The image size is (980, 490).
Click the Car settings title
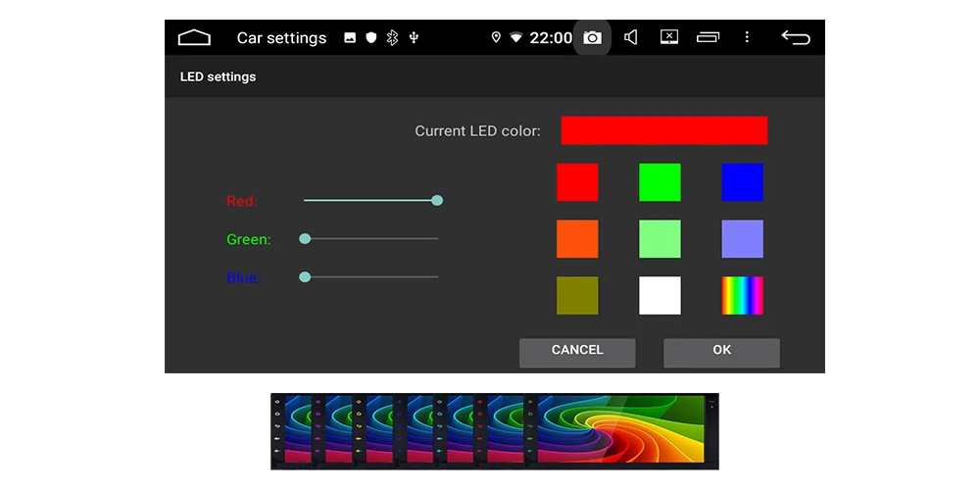click(x=281, y=38)
